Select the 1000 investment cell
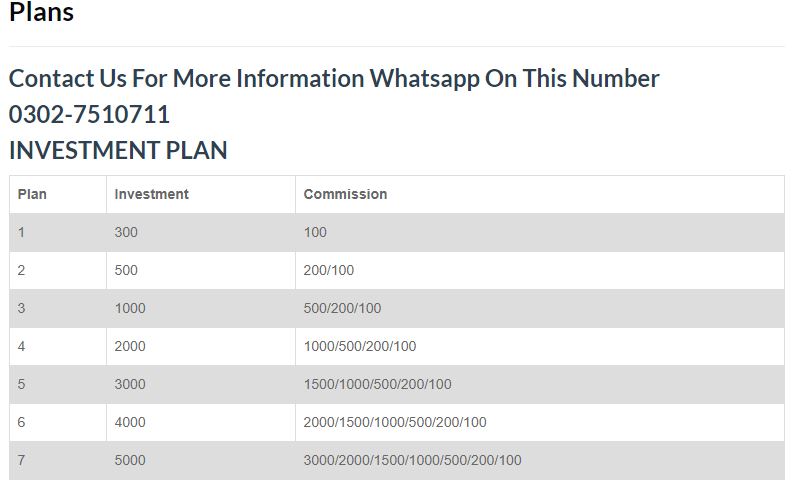This screenshot has width=804, height=494. tap(130, 308)
